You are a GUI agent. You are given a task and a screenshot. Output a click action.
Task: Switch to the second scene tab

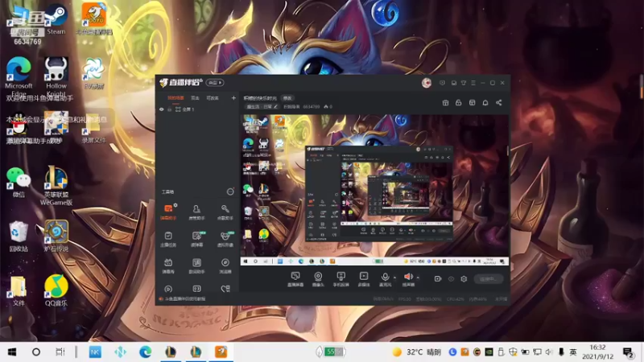pos(195,98)
